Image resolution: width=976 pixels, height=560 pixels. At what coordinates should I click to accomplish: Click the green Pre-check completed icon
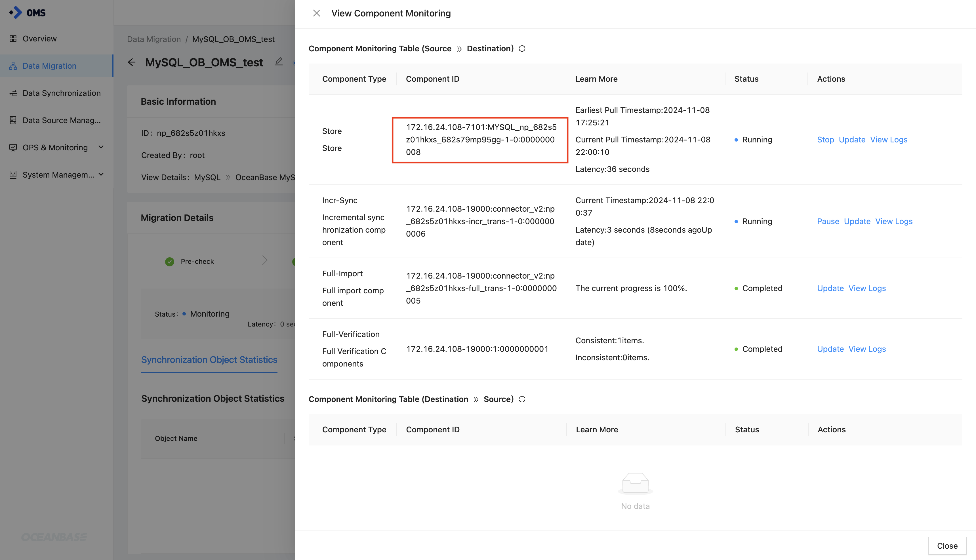[170, 262]
